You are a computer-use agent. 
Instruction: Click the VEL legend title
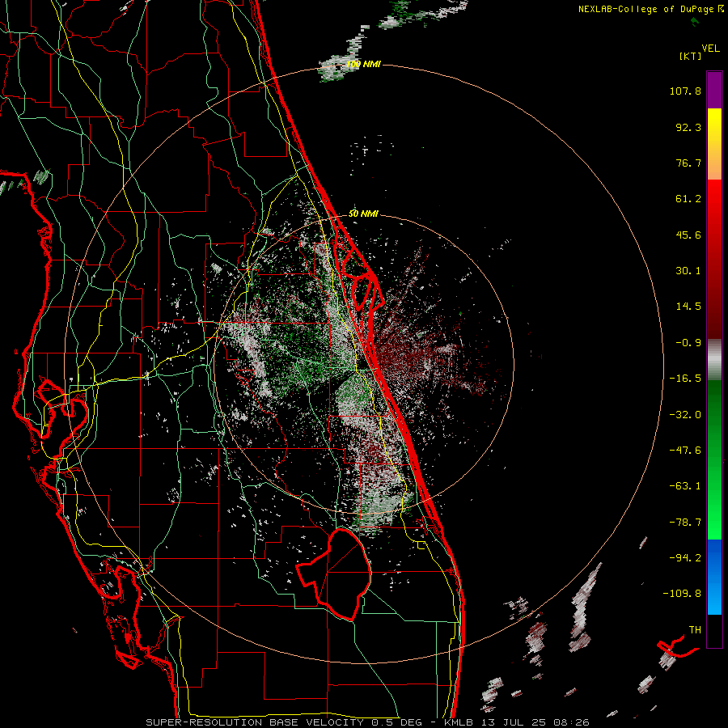710,49
